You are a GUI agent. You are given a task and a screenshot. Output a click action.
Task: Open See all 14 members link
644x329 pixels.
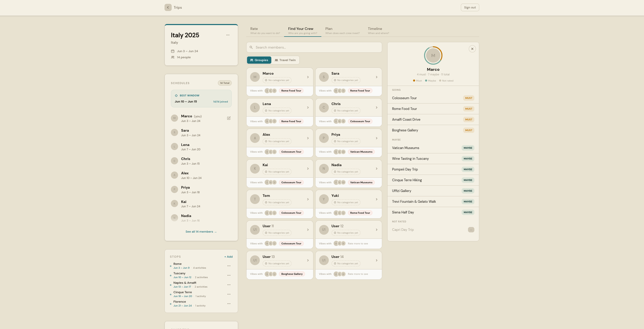tap(201, 232)
